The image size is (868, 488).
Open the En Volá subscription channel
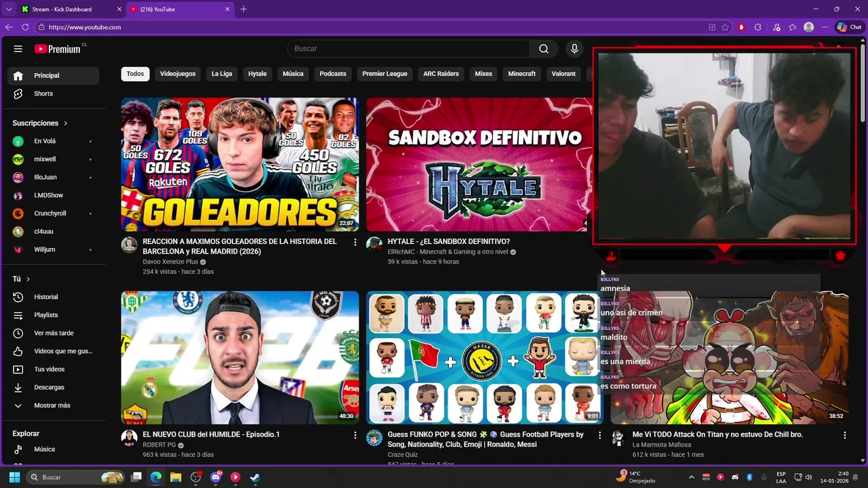click(53, 141)
